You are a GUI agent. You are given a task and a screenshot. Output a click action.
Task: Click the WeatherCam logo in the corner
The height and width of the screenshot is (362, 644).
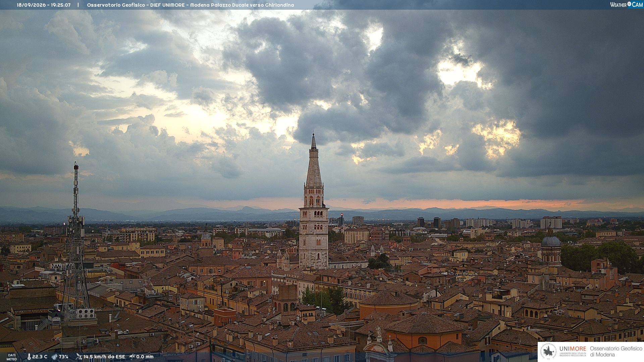(x=626, y=5)
